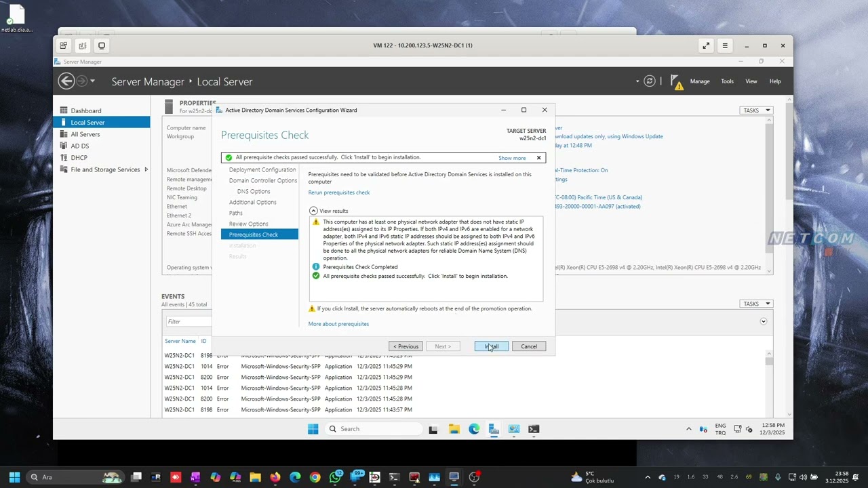The width and height of the screenshot is (868, 488).
Task: Click host Windows Start button
Action: pyautogui.click(x=14, y=477)
